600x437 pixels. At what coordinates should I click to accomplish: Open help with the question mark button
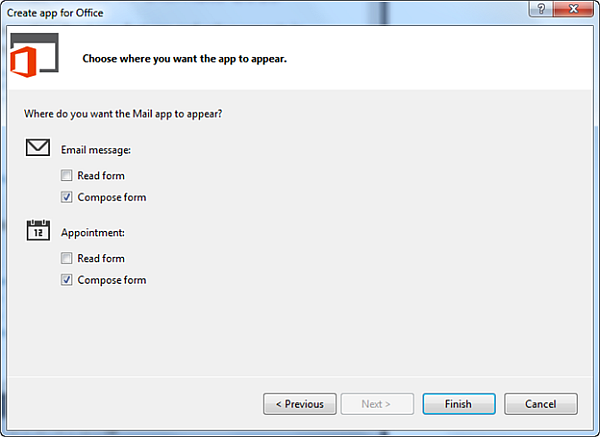point(540,8)
